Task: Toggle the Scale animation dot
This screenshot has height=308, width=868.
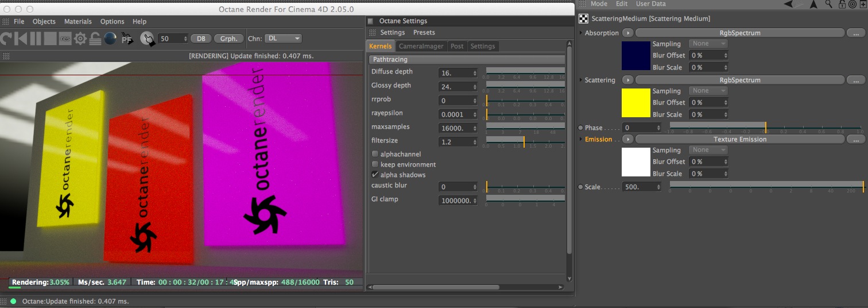Action: point(580,187)
